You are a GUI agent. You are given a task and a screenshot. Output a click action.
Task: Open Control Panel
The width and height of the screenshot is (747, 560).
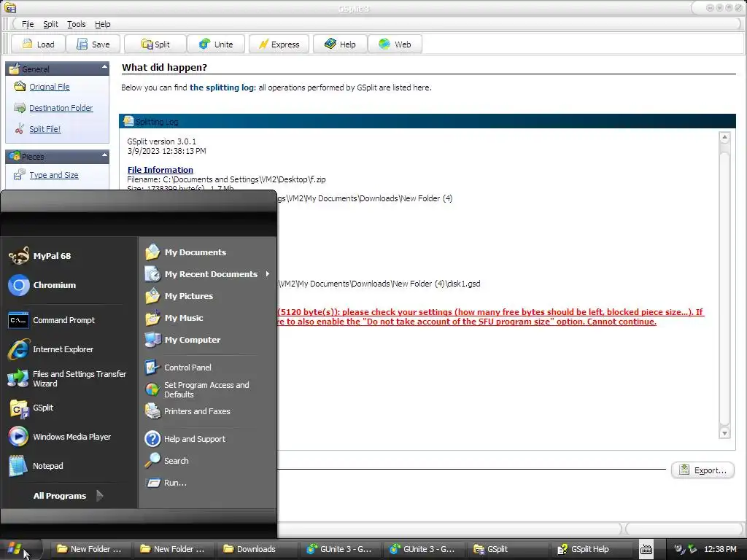pos(208,367)
